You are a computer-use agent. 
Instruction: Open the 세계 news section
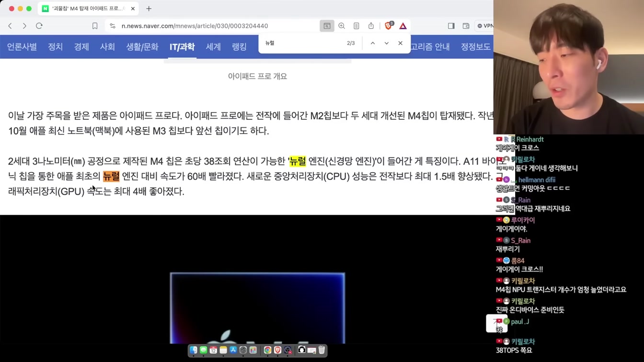pyautogui.click(x=213, y=47)
